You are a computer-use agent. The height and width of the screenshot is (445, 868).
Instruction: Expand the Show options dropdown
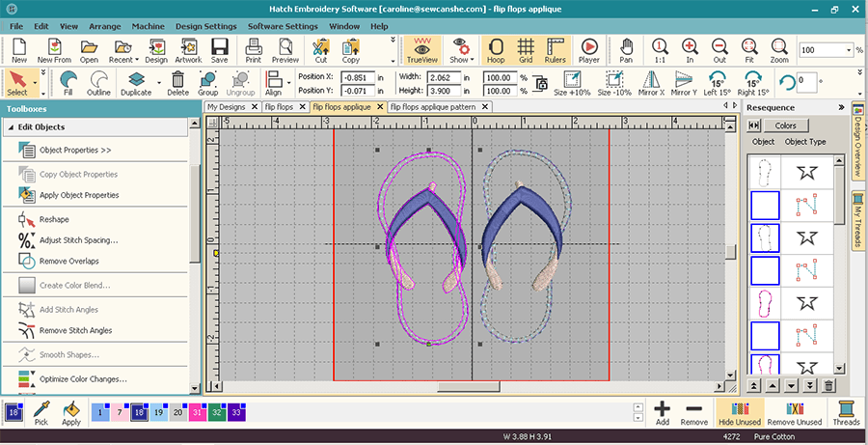461,50
